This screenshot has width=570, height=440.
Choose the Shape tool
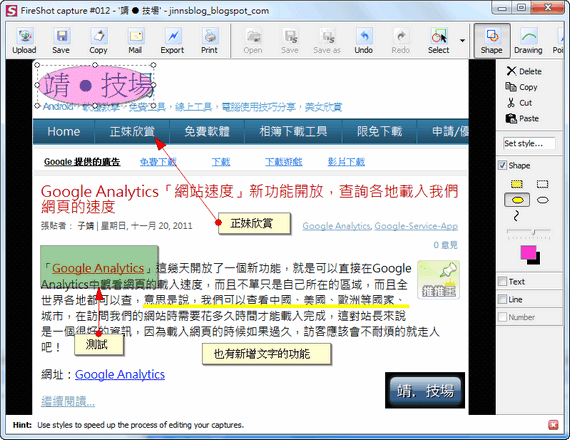pyautogui.click(x=492, y=41)
